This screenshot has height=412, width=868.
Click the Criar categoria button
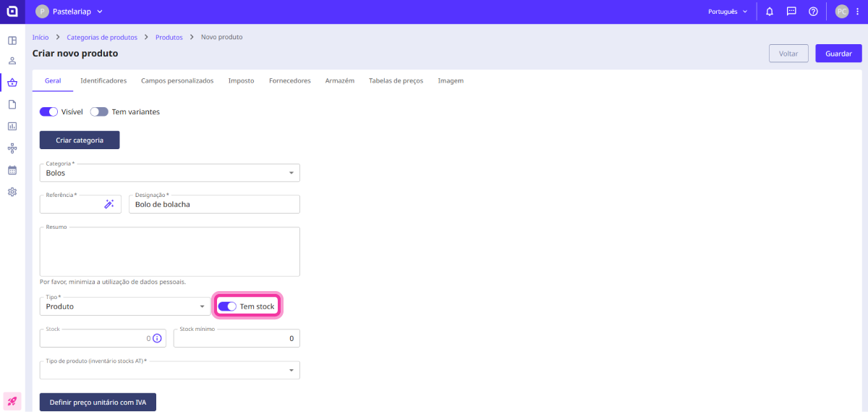[80, 140]
